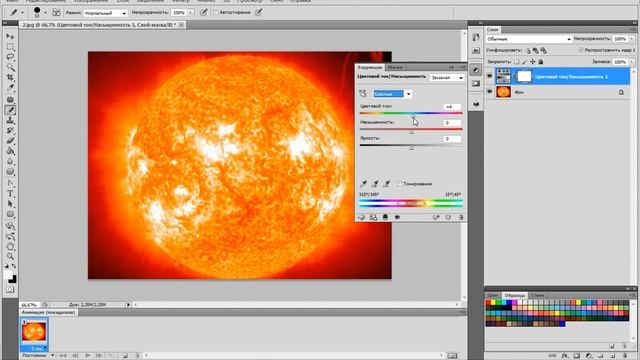The width and height of the screenshot is (640, 360).
Task: Play the frame animation
Action: tap(87, 356)
